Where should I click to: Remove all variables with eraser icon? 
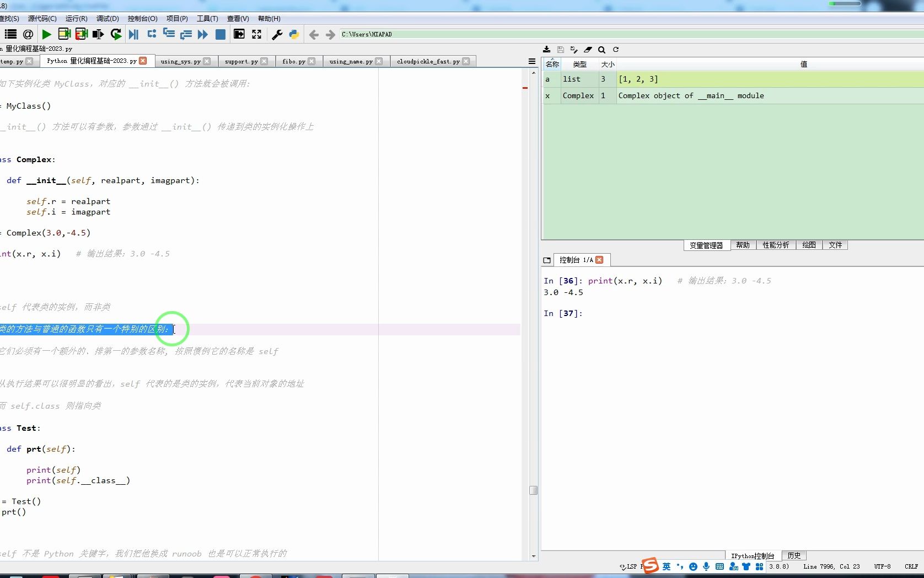(588, 50)
